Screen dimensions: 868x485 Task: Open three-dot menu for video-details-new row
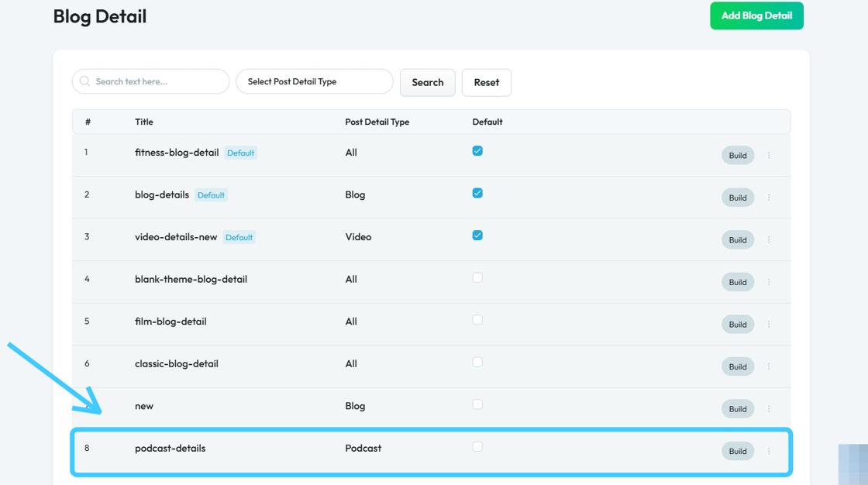coord(769,240)
